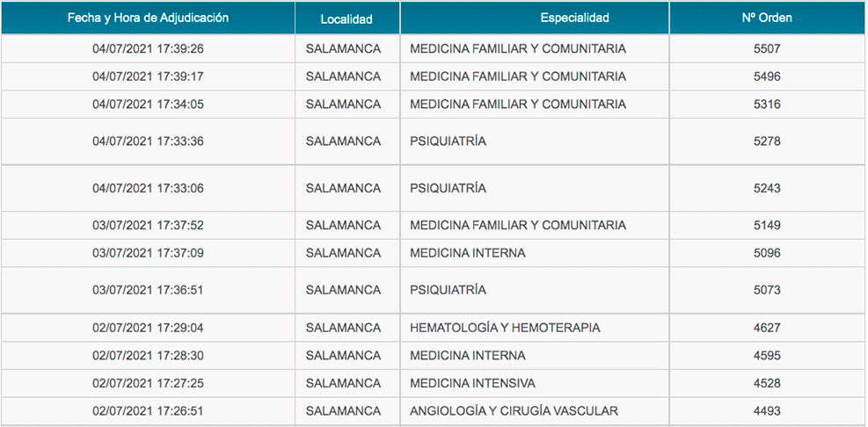Click order number 5149 cell
868x427 pixels.
pos(767,225)
